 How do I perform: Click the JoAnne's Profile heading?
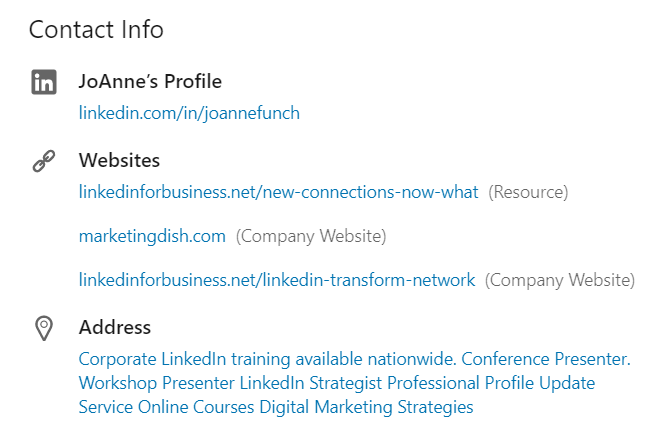(x=150, y=81)
